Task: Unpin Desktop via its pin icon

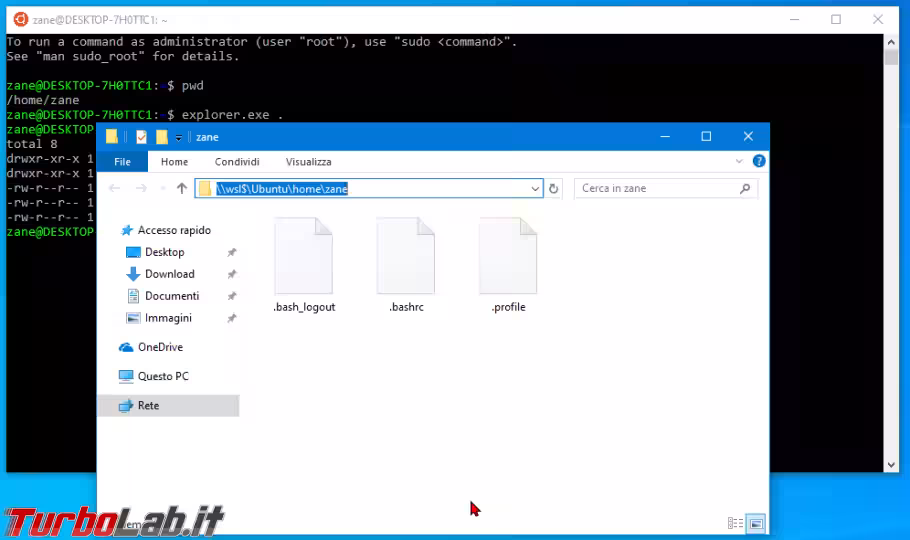Action: tap(232, 253)
